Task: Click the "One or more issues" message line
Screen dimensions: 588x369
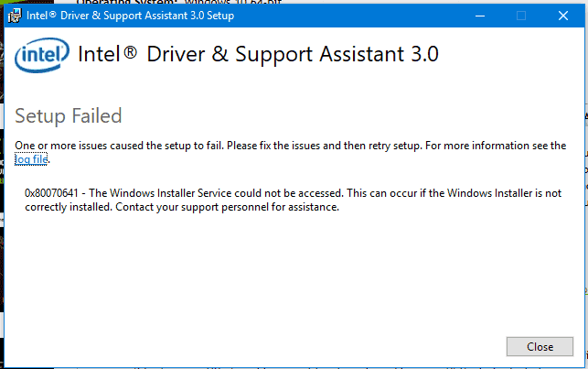Action: click(x=290, y=146)
